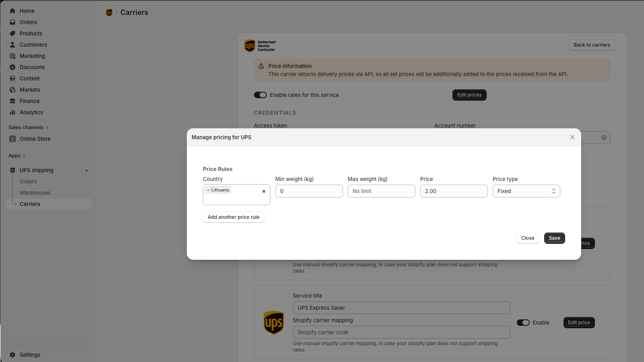This screenshot has height=362, width=644.
Task: Edit price for UPS Express Saver
Action: [x=579, y=323]
